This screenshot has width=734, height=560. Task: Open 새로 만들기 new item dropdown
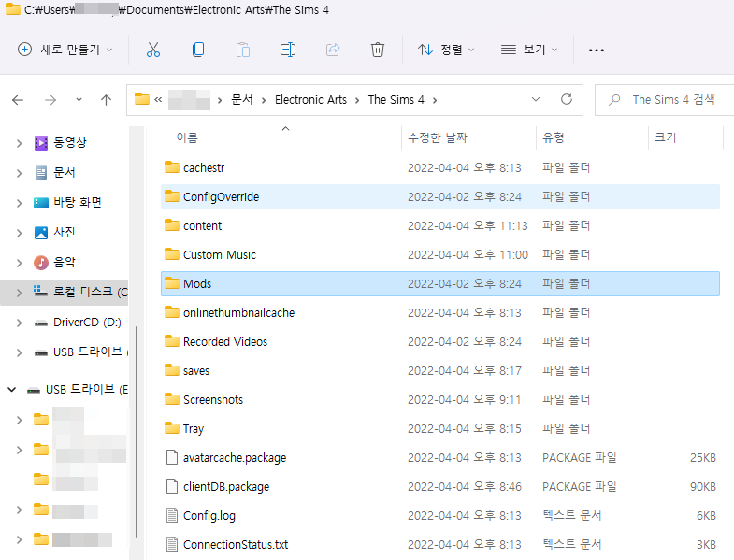point(65,50)
